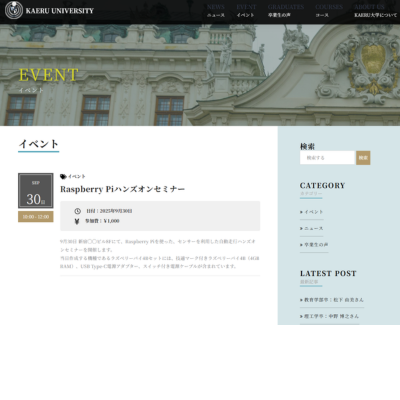Click the 10:00 - 12:00 time badge

click(x=36, y=217)
